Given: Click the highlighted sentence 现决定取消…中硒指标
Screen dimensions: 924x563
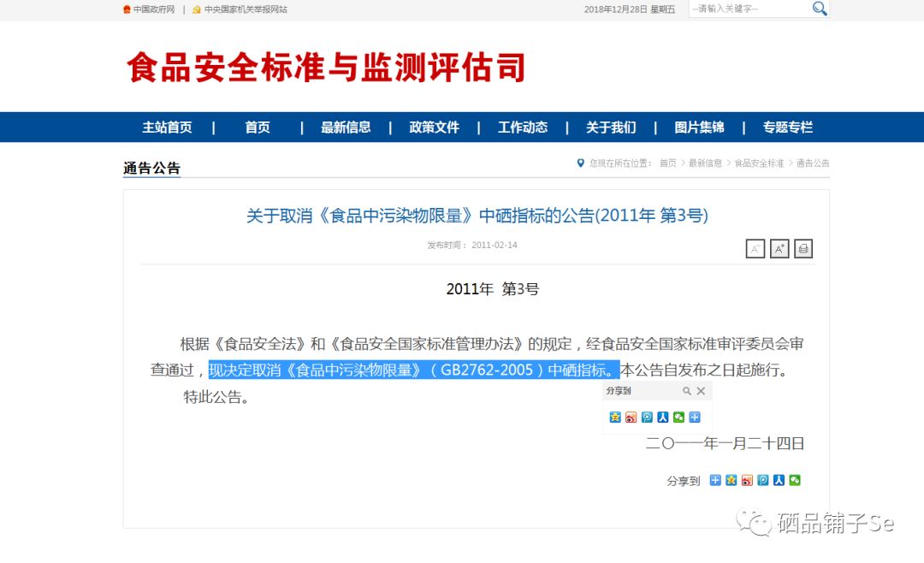Looking at the screenshot, I should [x=414, y=370].
